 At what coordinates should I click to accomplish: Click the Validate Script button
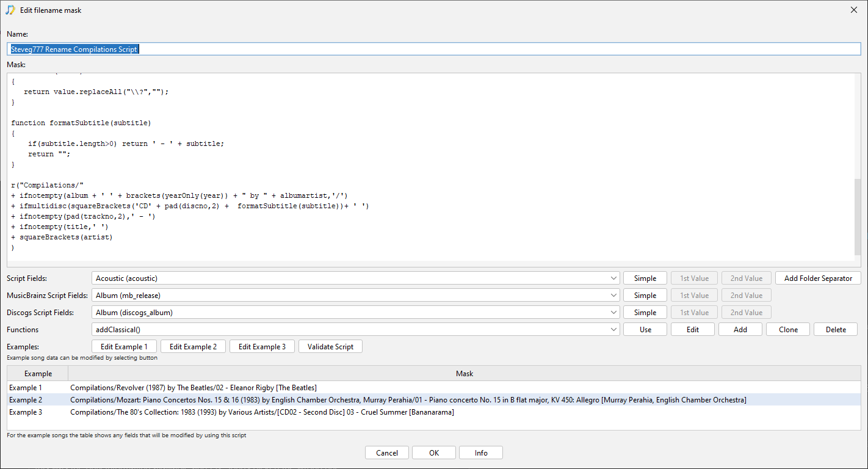pos(330,347)
